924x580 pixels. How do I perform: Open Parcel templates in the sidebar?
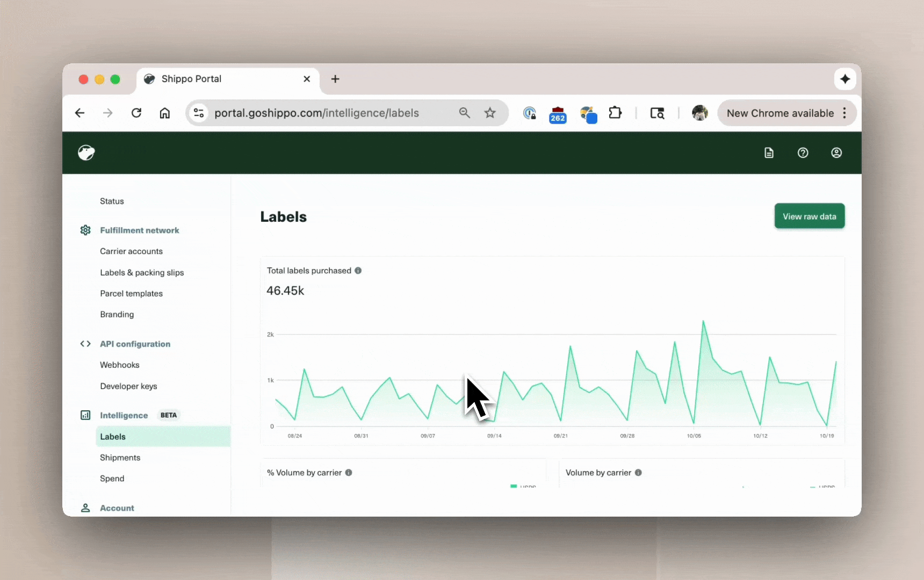tap(131, 293)
